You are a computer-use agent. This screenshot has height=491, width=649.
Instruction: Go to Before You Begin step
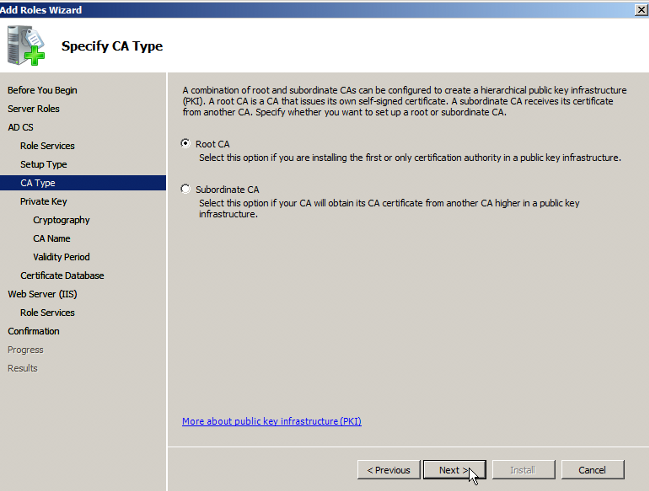[42, 90]
